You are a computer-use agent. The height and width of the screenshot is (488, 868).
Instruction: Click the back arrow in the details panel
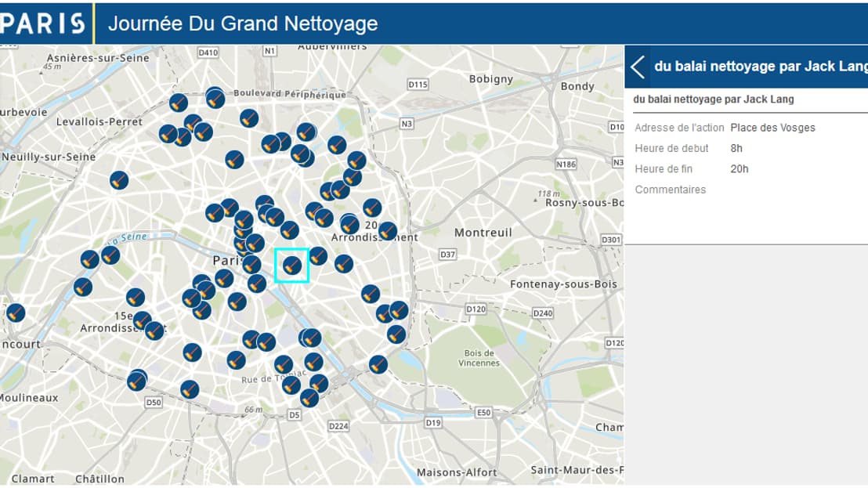pyautogui.click(x=638, y=67)
